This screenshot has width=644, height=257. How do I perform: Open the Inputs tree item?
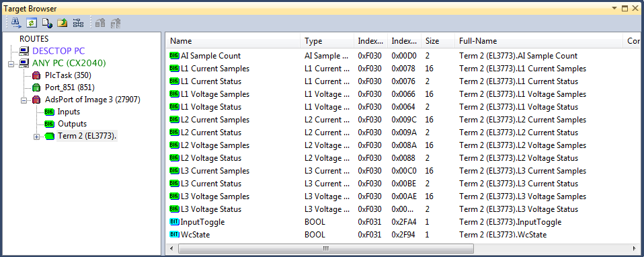coord(69,112)
